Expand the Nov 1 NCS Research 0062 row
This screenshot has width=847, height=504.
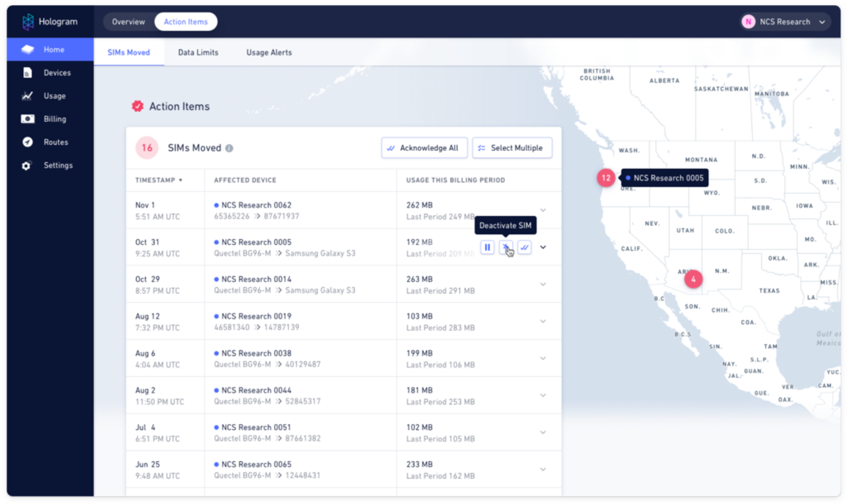pos(543,210)
